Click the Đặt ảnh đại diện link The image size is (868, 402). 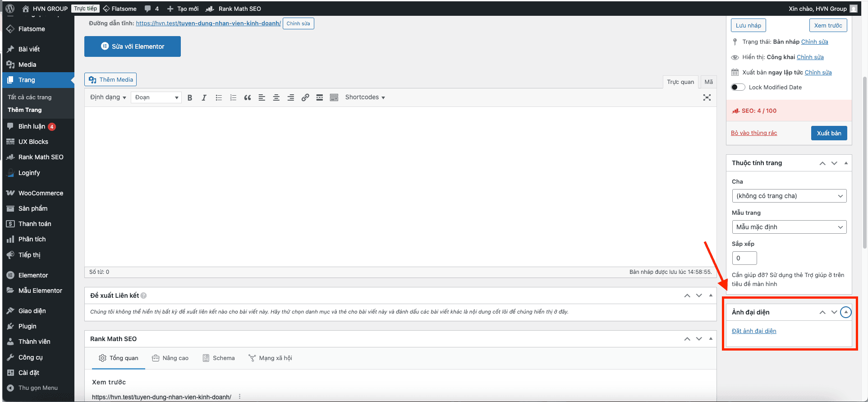pos(754,331)
